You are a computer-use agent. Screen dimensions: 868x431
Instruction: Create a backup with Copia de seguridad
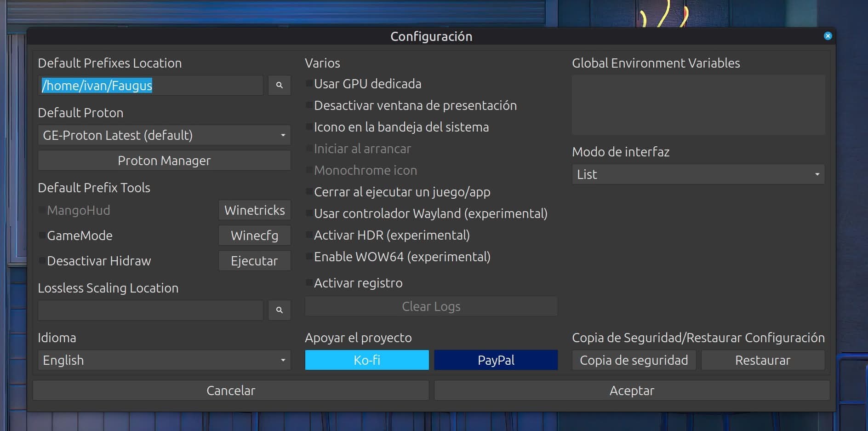[x=634, y=360]
